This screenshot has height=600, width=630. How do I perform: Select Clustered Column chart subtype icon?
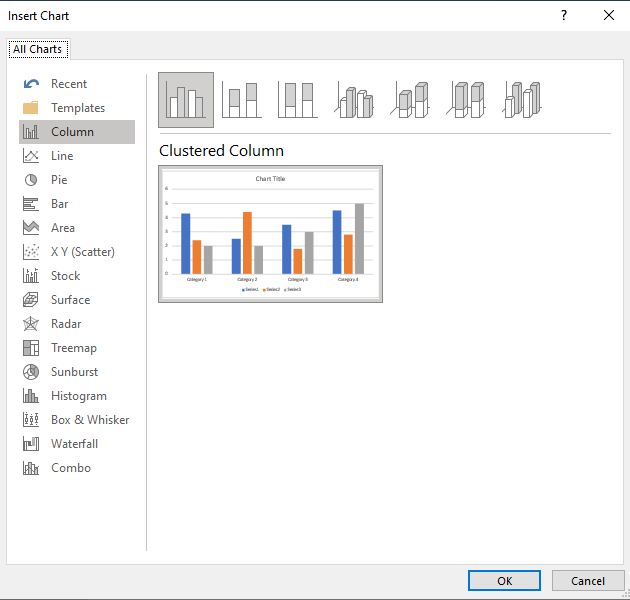186,100
